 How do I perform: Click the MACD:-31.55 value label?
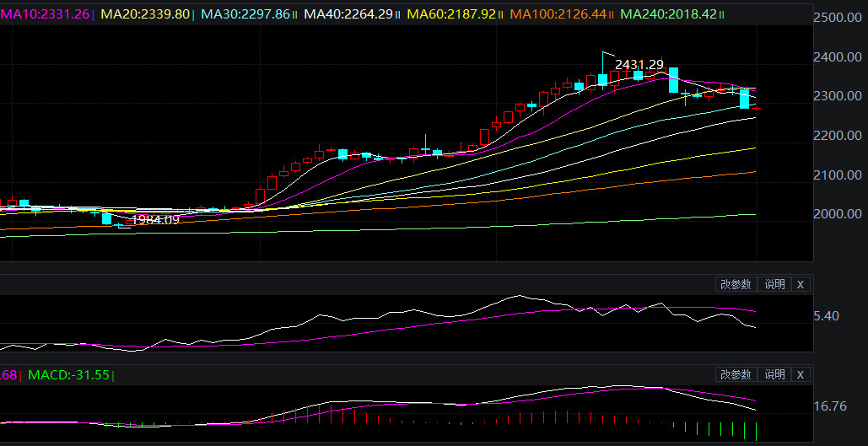69,374
